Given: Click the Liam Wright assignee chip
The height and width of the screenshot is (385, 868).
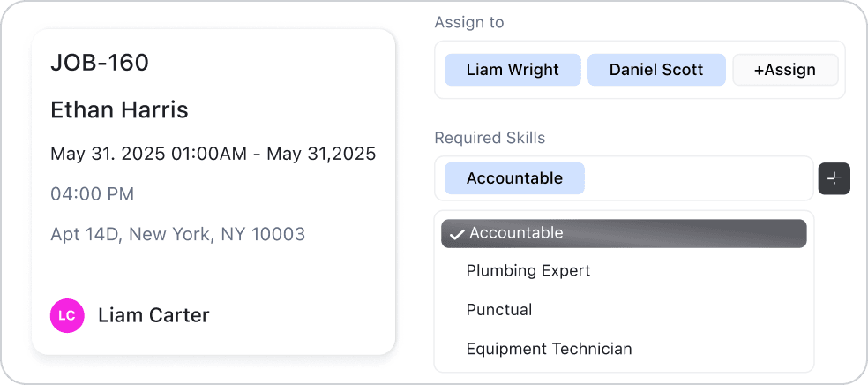Looking at the screenshot, I should tap(513, 70).
